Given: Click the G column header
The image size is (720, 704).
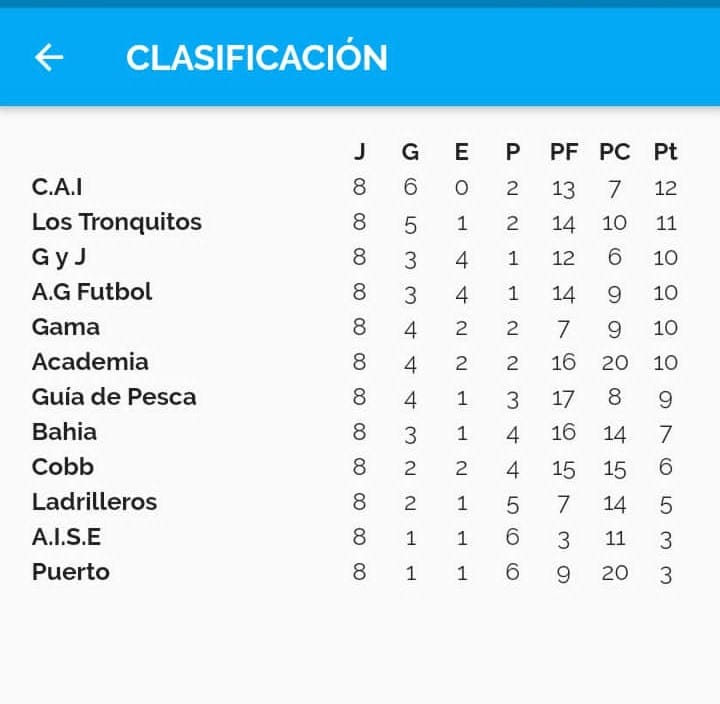Looking at the screenshot, I should (x=410, y=152).
